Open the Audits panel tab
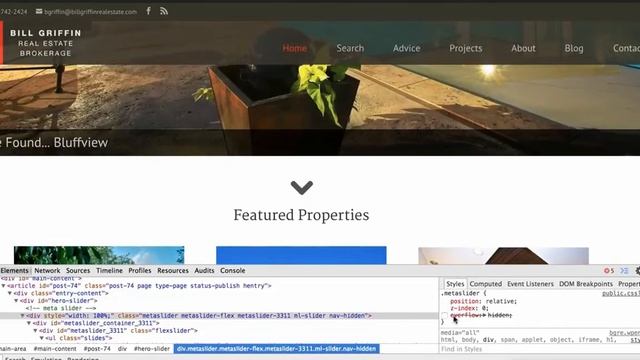The width and height of the screenshot is (640, 360). 204,271
